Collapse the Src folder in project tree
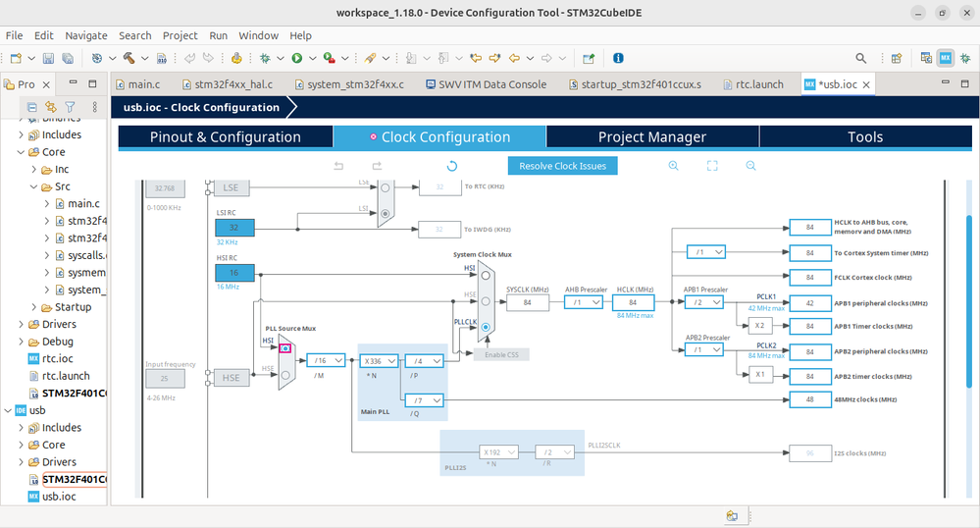Viewport: 980px width, 528px height. tap(33, 186)
